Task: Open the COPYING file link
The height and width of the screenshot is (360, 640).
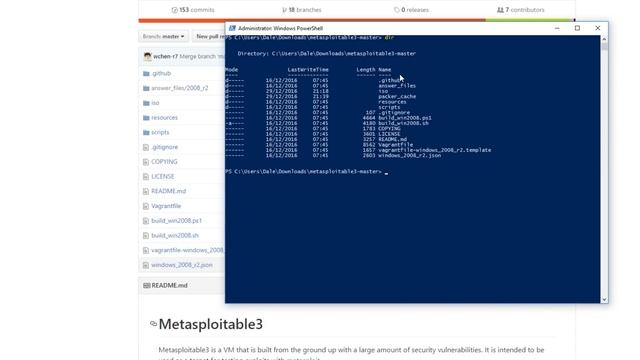Action: coord(164,162)
